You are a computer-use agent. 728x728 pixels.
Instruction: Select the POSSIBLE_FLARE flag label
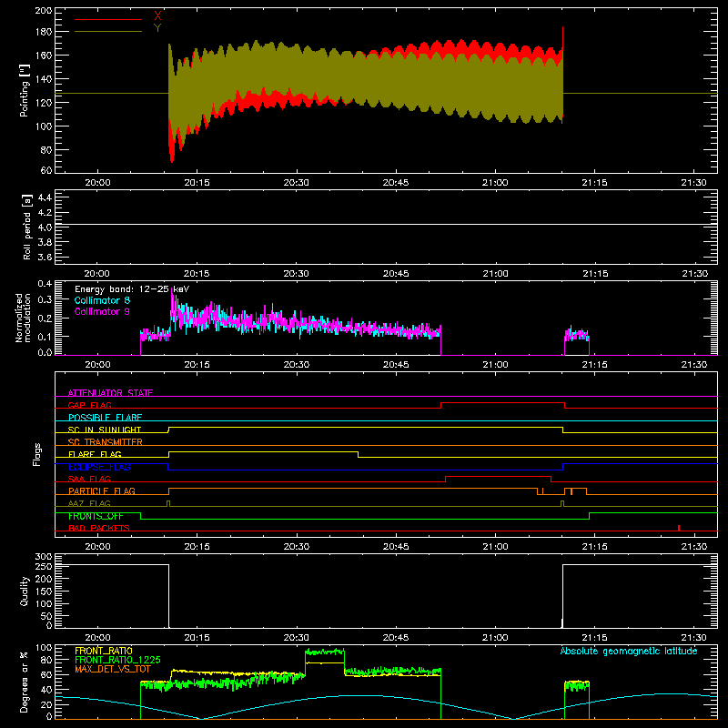pyautogui.click(x=105, y=418)
